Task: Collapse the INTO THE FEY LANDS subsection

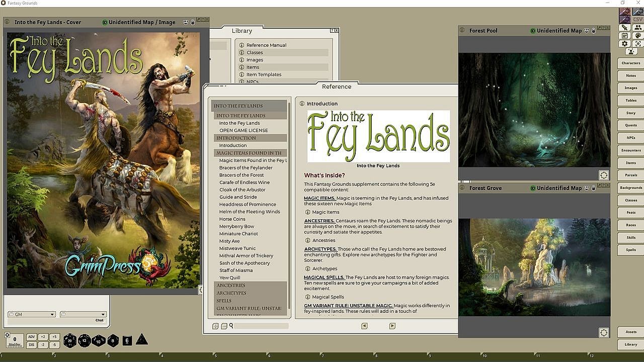Action: [x=250, y=116]
